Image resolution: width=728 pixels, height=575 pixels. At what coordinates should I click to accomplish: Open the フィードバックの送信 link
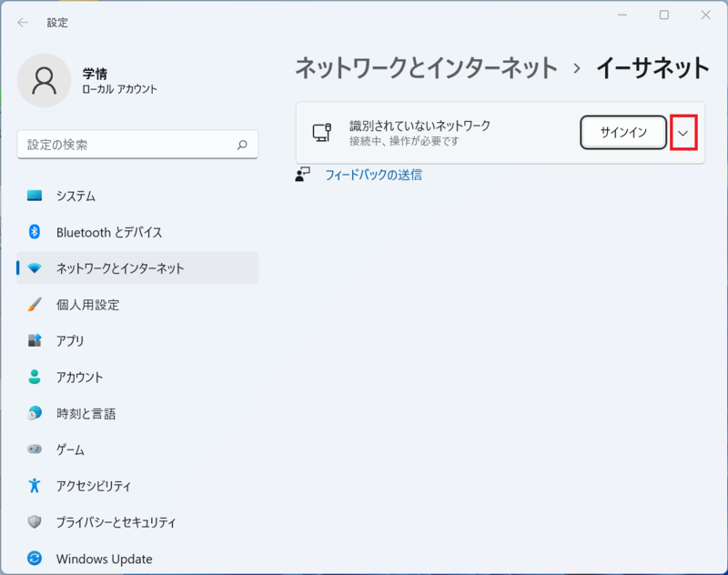pyautogui.click(x=373, y=175)
